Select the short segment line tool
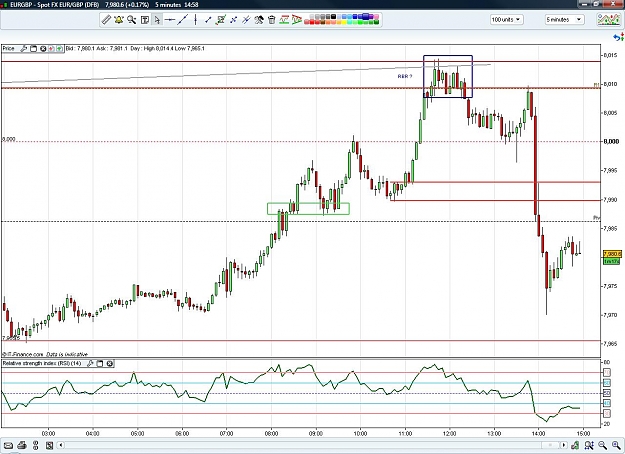The image size is (625, 454). click(208, 20)
